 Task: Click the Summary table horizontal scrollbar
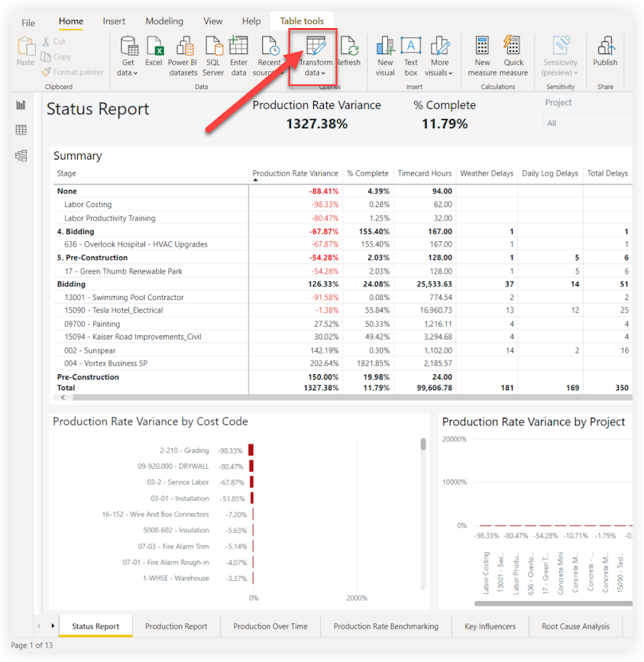point(352,398)
